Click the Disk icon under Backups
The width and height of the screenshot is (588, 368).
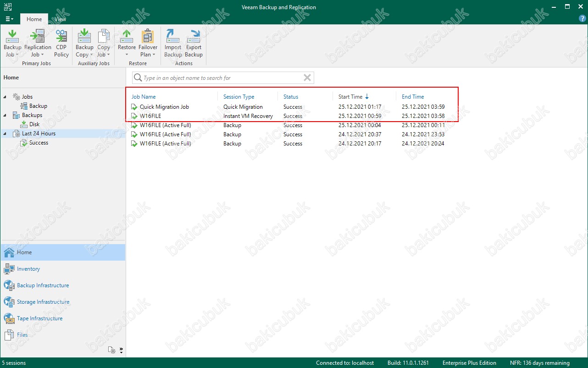(24, 124)
